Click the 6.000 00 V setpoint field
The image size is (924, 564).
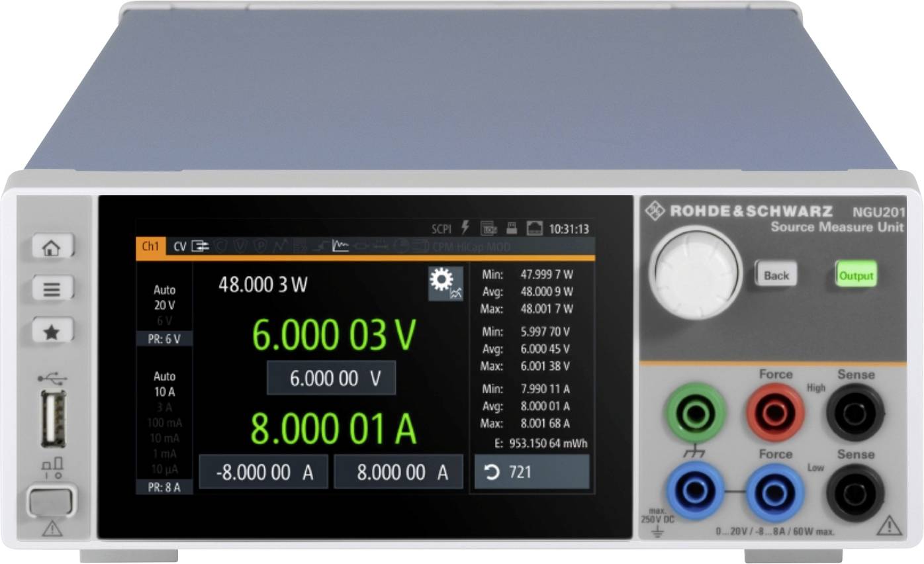pos(331,377)
